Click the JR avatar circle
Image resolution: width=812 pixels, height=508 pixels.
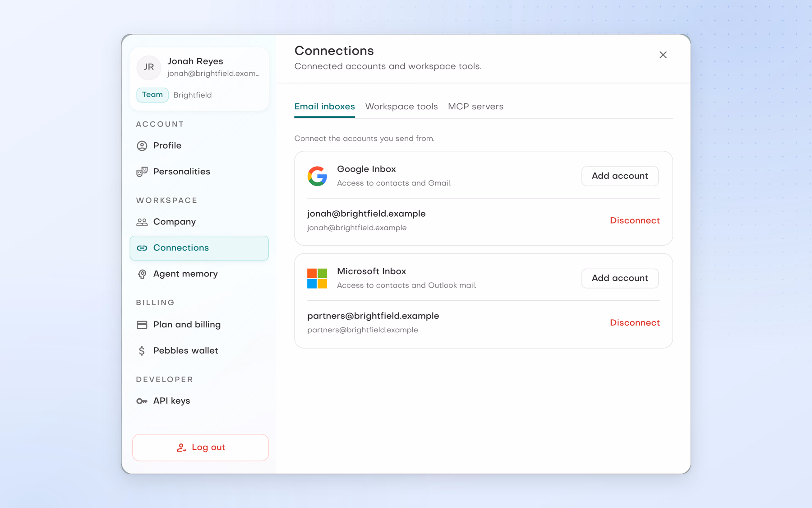[149, 67]
